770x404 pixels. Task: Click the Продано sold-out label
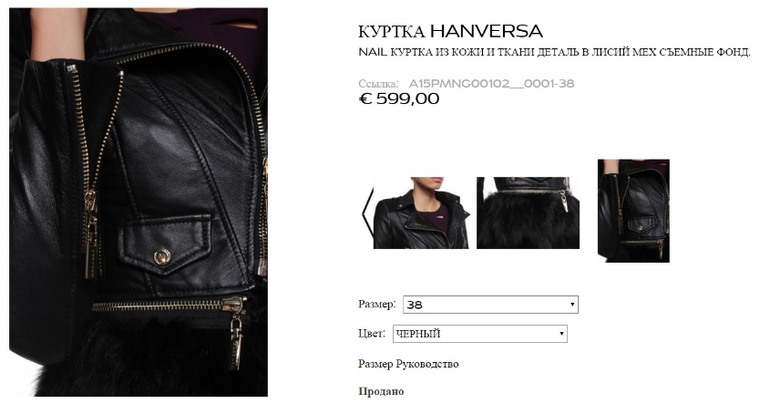point(381,392)
